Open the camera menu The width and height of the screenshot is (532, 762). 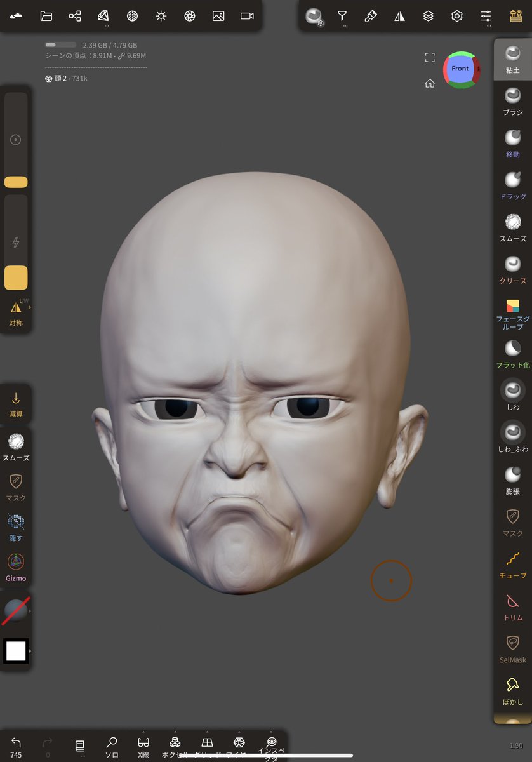pyautogui.click(x=247, y=16)
